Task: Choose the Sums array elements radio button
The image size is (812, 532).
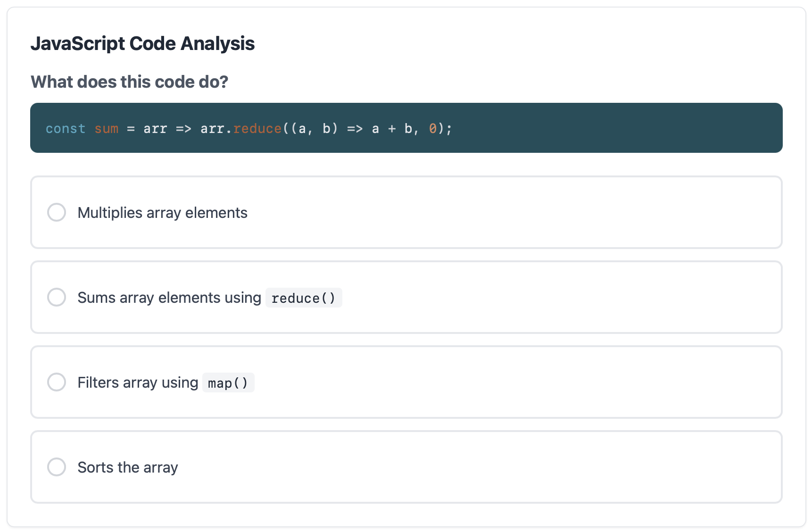Action: pyautogui.click(x=57, y=297)
